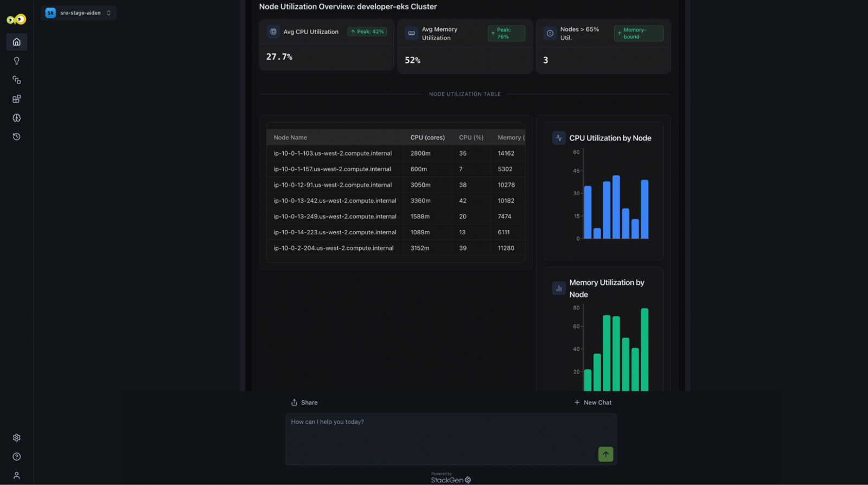Select row ip-10-0-13-249.us-west-2.compute.internal
868x485 pixels.
click(395, 216)
